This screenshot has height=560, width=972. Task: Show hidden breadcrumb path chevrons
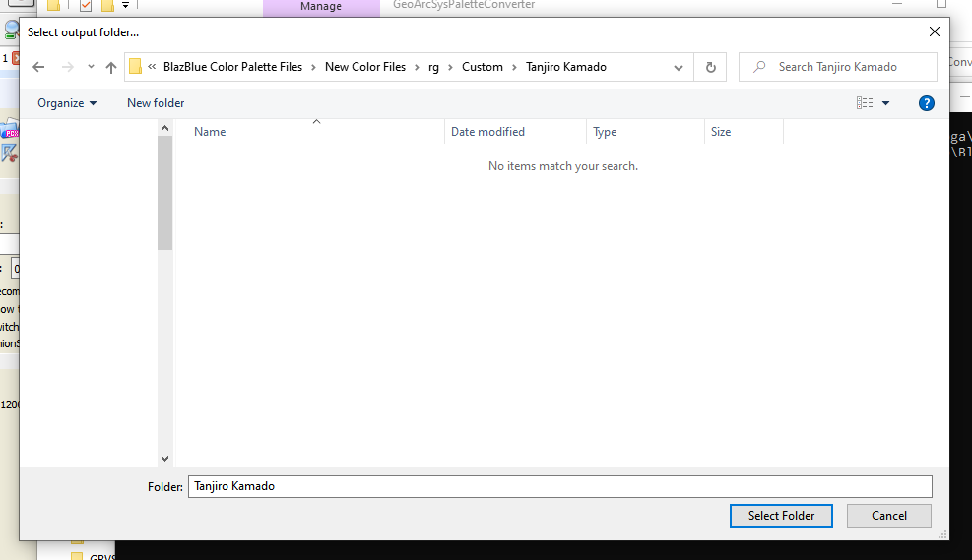pyautogui.click(x=152, y=66)
